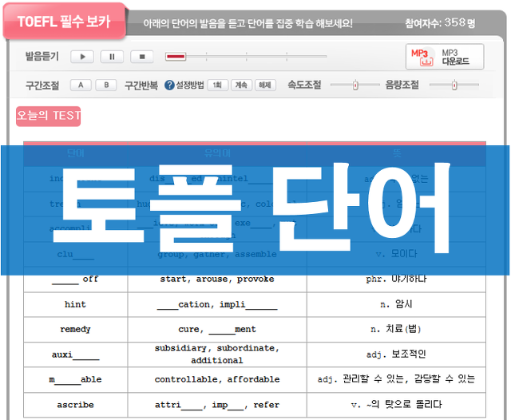Set section end point B

coord(106,85)
